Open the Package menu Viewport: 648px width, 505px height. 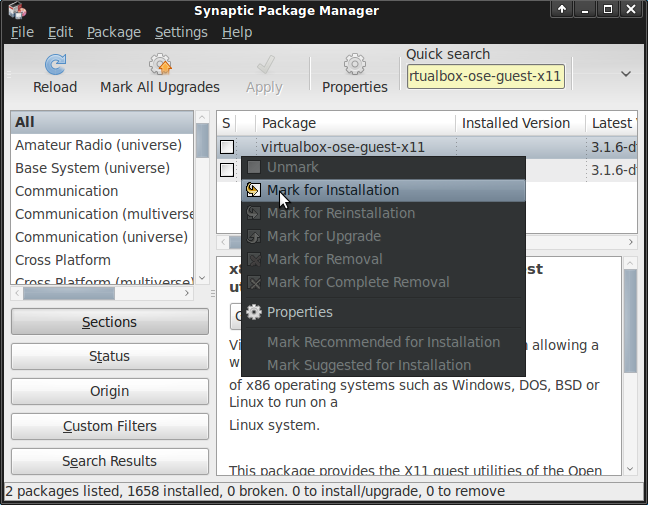(114, 32)
